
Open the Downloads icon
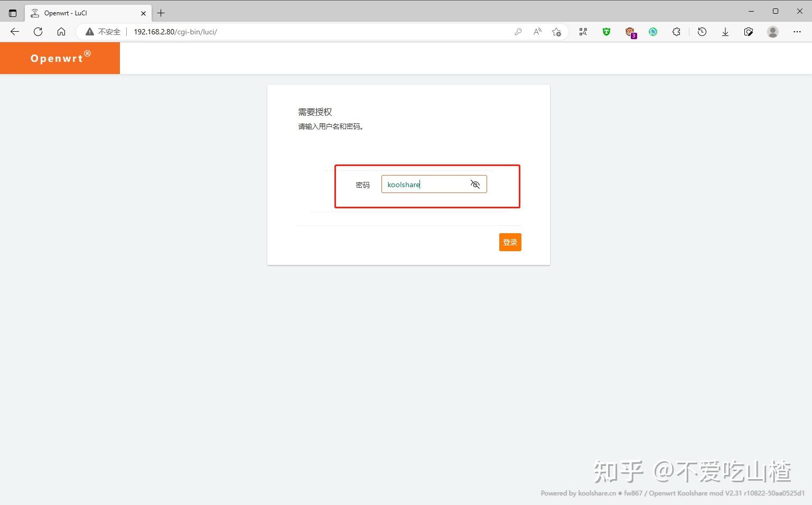(x=725, y=32)
